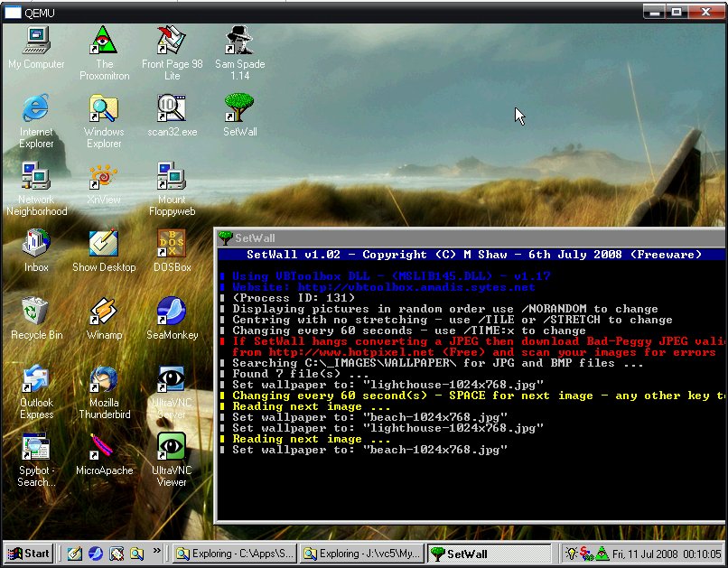This screenshot has height=568, width=728.
Task: Select the Mount Floppyweb icon
Action: (172, 189)
